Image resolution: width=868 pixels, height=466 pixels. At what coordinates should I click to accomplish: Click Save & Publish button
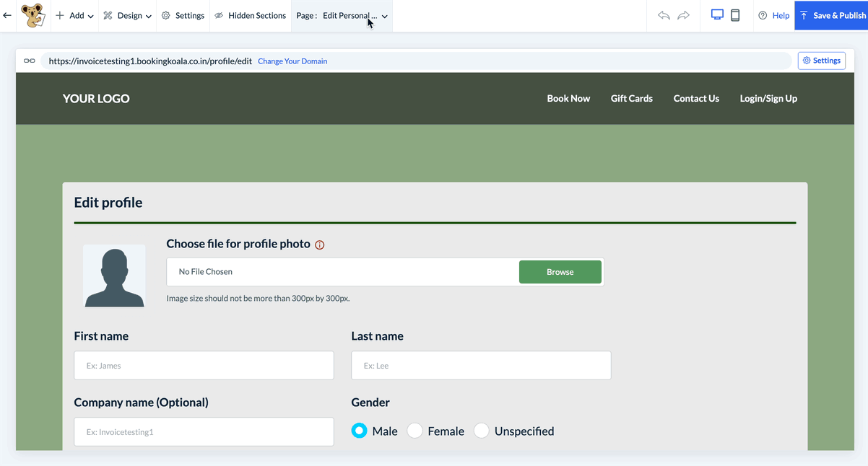point(831,15)
